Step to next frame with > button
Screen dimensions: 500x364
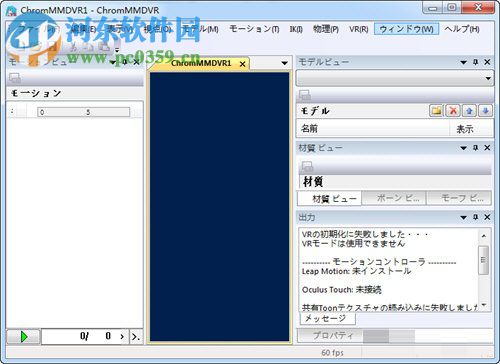pos(122,337)
